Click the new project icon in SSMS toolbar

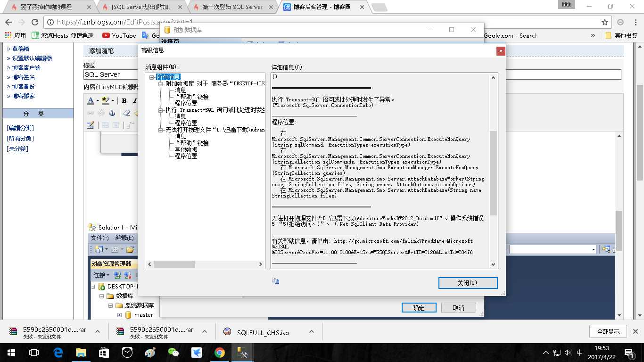click(x=99, y=249)
